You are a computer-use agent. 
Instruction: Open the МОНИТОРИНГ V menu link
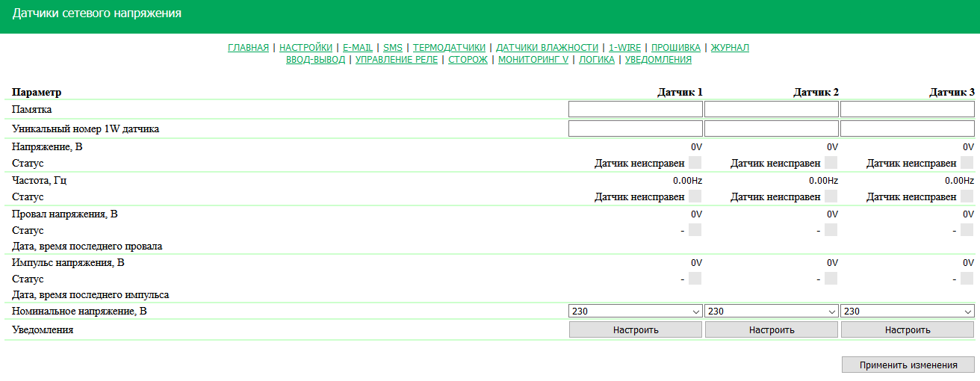533,60
